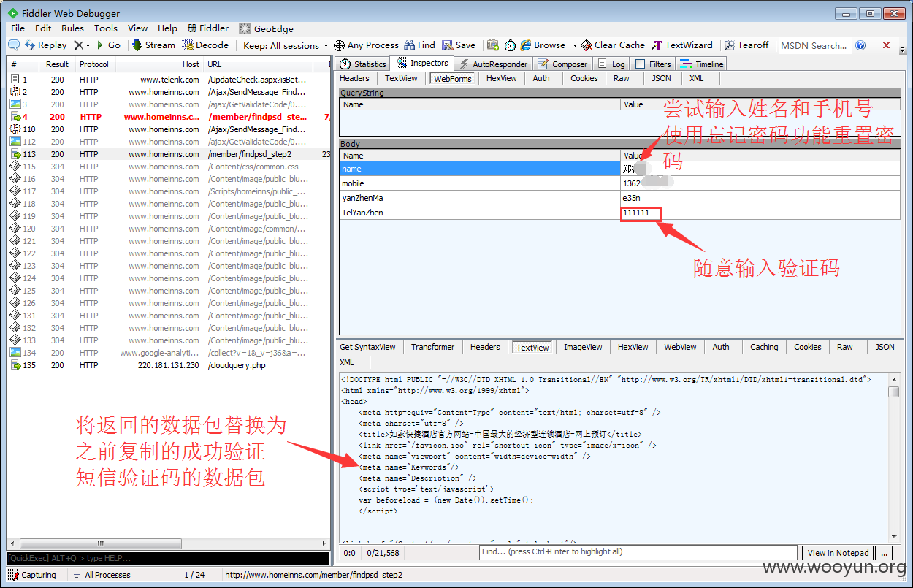
Task: Click into the QuickExec command box
Action: [167, 559]
